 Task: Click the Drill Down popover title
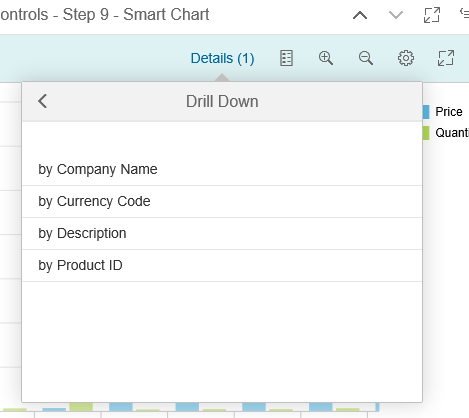(222, 101)
